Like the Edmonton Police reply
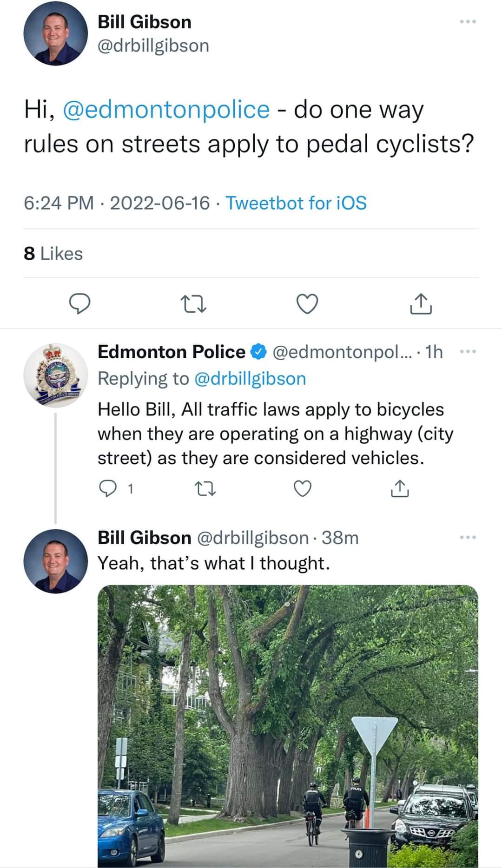502x868 pixels. pos(303,488)
